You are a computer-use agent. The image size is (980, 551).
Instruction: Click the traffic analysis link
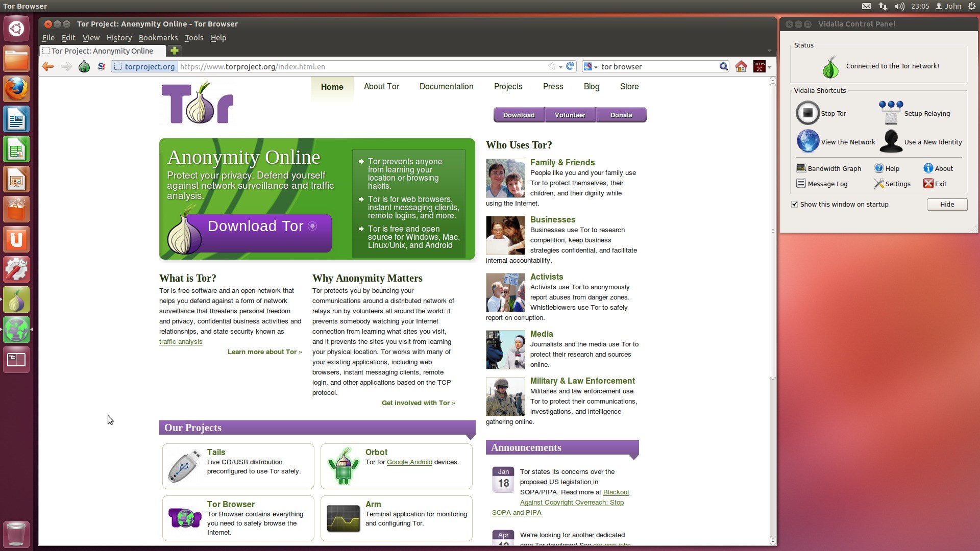tap(180, 342)
